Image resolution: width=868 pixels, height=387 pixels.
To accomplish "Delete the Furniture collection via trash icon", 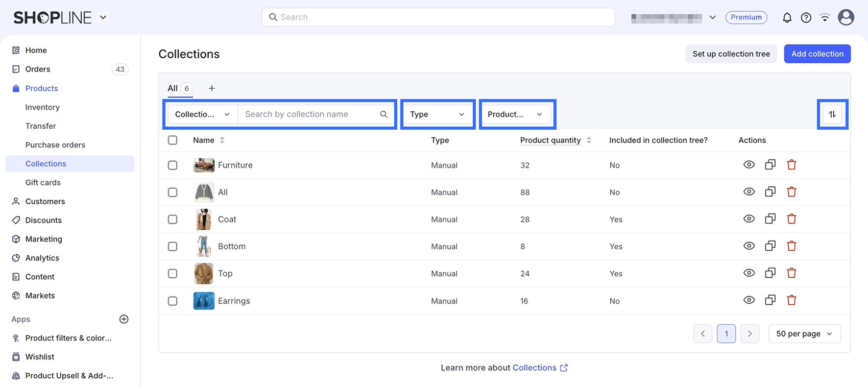I will 791,165.
